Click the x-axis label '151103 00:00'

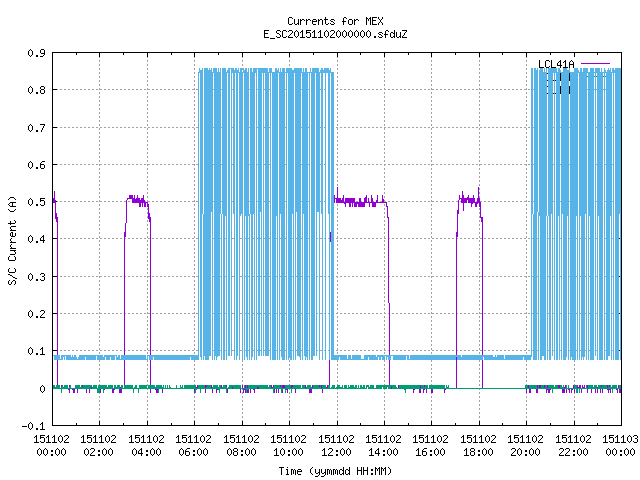620,446
